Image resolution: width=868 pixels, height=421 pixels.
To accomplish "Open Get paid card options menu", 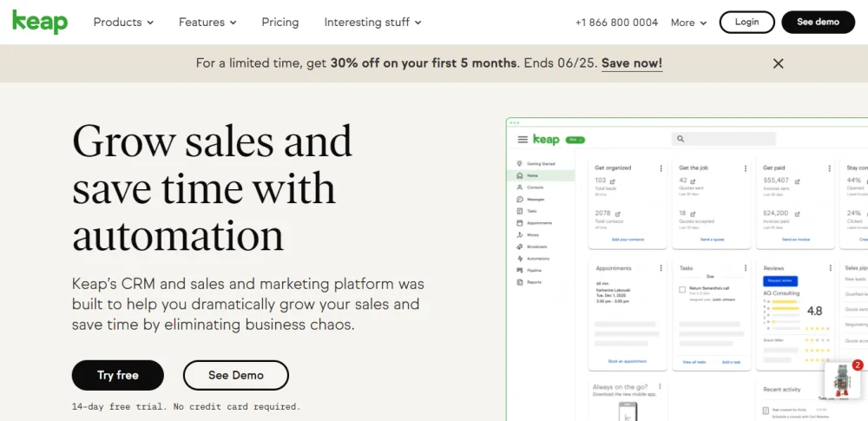I will (x=829, y=168).
